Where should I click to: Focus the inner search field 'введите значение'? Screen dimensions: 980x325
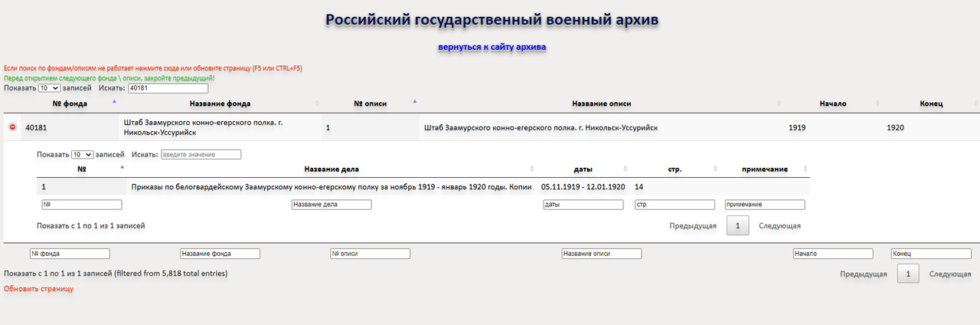click(x=201, y=154)
